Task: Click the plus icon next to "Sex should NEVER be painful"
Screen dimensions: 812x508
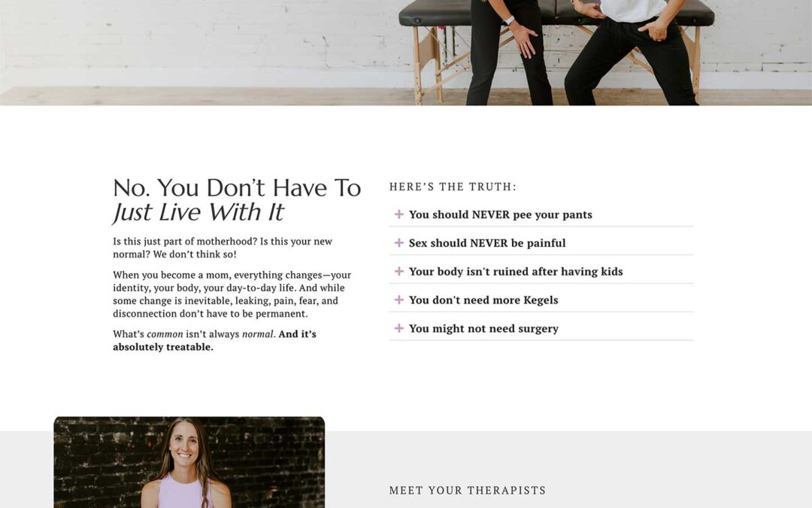Action: click(398, 243)
